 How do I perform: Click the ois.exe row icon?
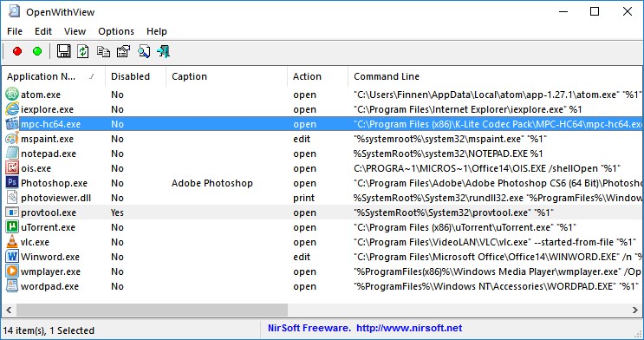coord(12,168)
